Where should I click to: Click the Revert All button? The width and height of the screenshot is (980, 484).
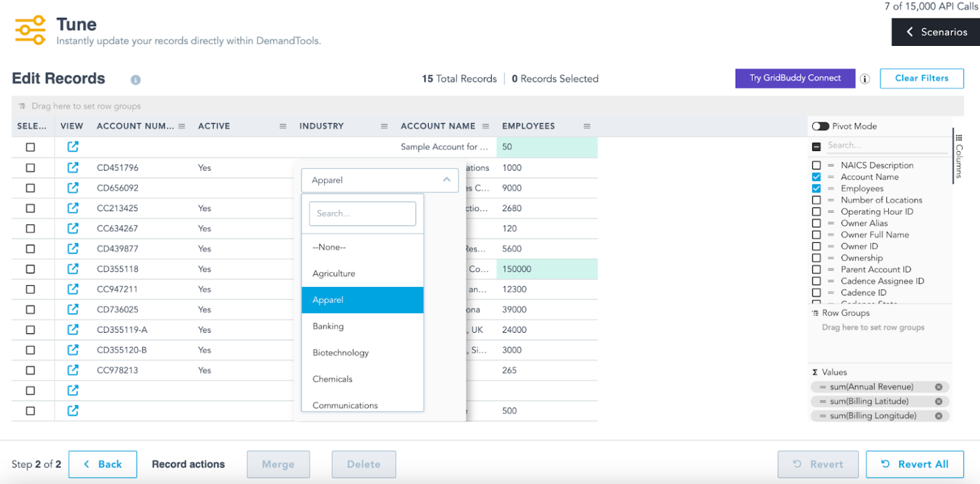916,464
